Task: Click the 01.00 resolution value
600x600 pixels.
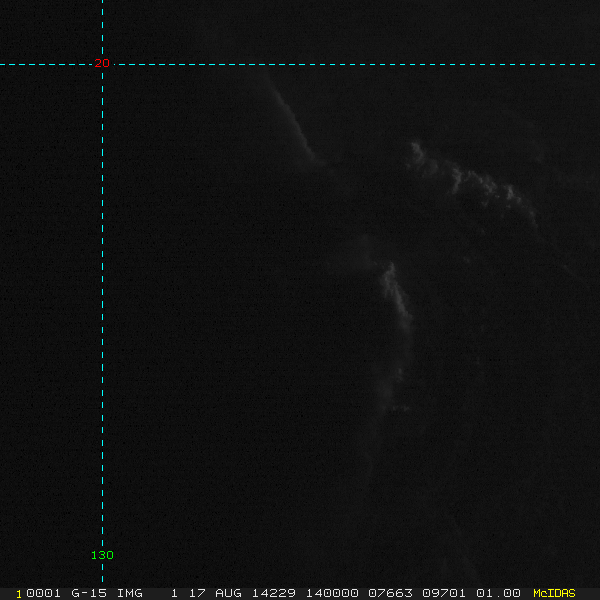Action: pos(498,593)
